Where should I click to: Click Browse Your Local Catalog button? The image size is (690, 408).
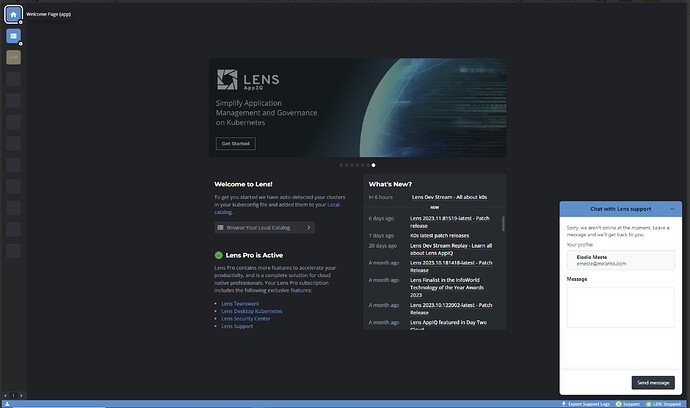pos(264,228)
